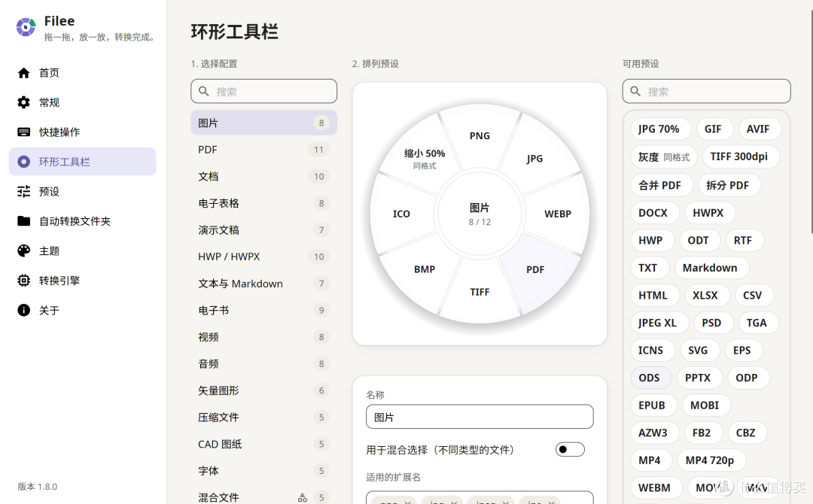The image size is (813, 504).
Task: Select 文本与 Markdown configuration
Action: point(264,284)
